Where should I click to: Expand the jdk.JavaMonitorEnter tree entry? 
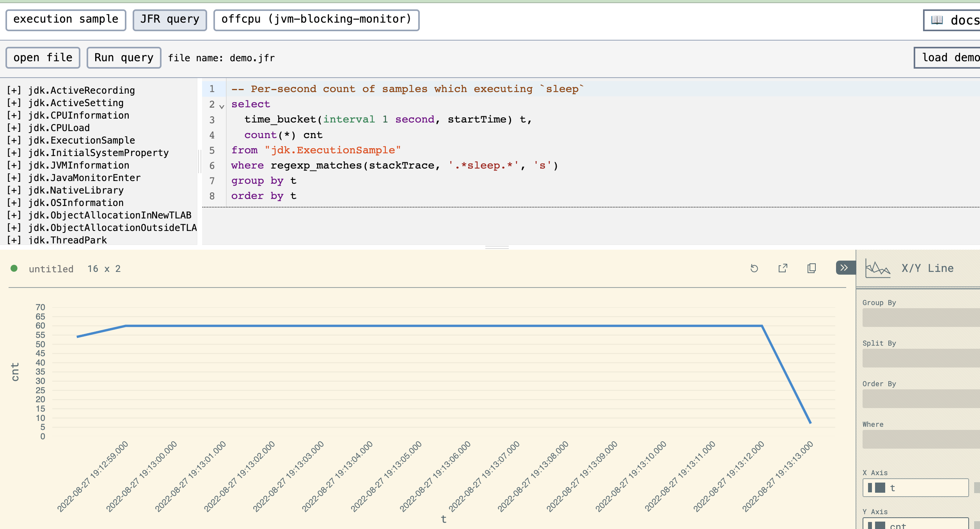14,178
